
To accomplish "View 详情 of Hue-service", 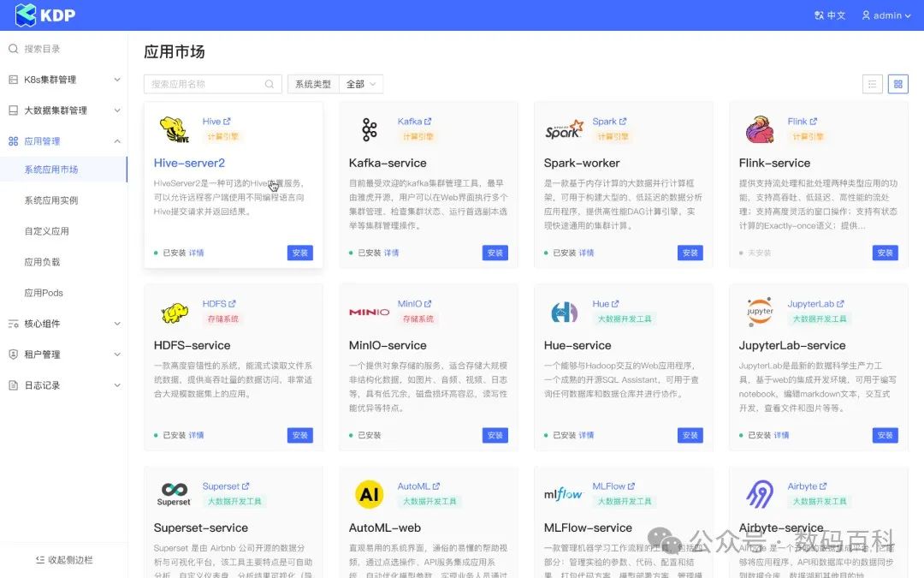I will [x=586, y=435].
